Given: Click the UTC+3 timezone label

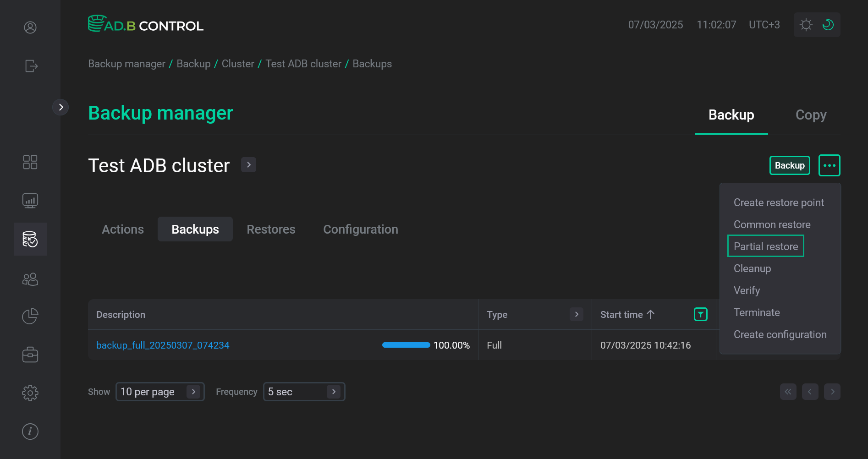Looking at the screenshot, I should [764, 25].
